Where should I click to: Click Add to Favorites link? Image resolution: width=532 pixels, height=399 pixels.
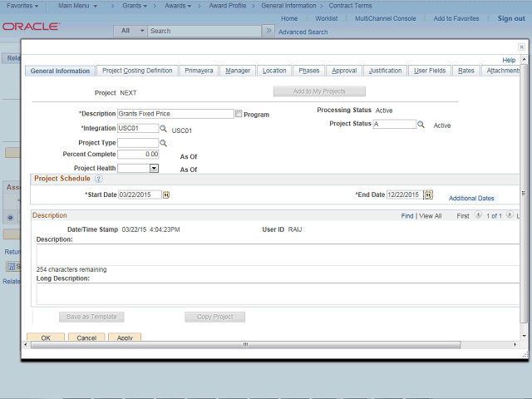[456, 18]
